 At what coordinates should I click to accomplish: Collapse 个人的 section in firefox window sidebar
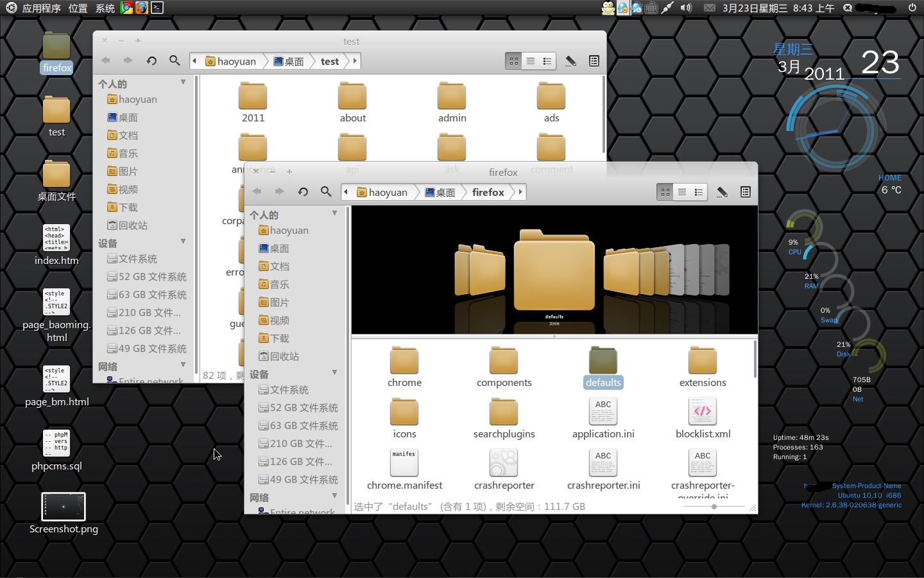[334, 213]
